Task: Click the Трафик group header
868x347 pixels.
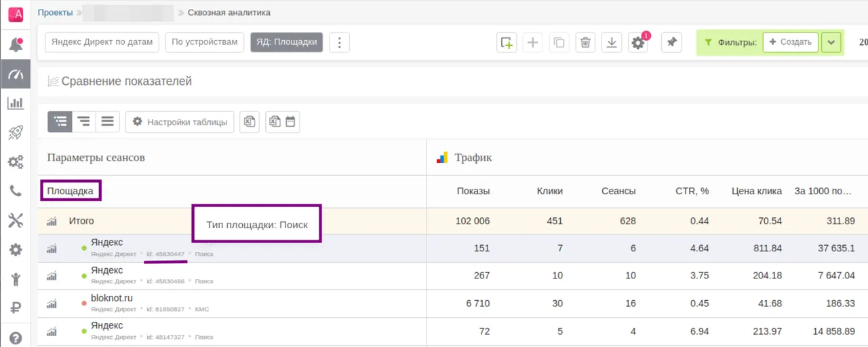Action: [x=473, y=158]
